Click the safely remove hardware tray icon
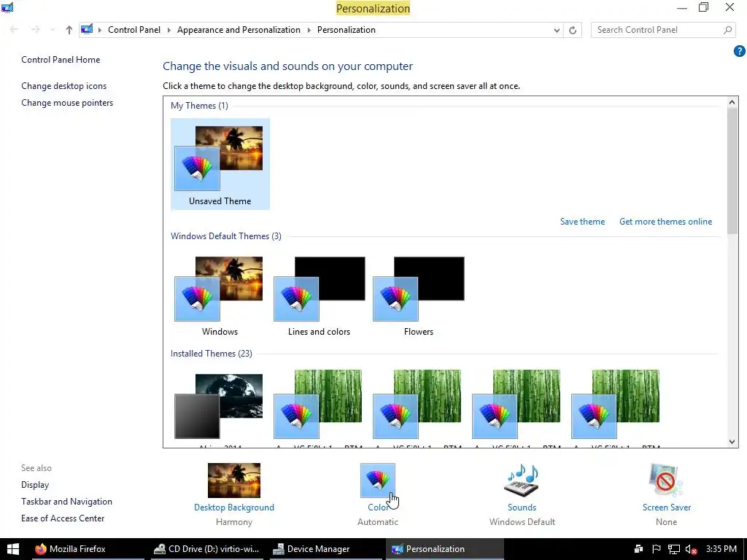This screenshot has width=747, height=560. [x=639, y=549]
